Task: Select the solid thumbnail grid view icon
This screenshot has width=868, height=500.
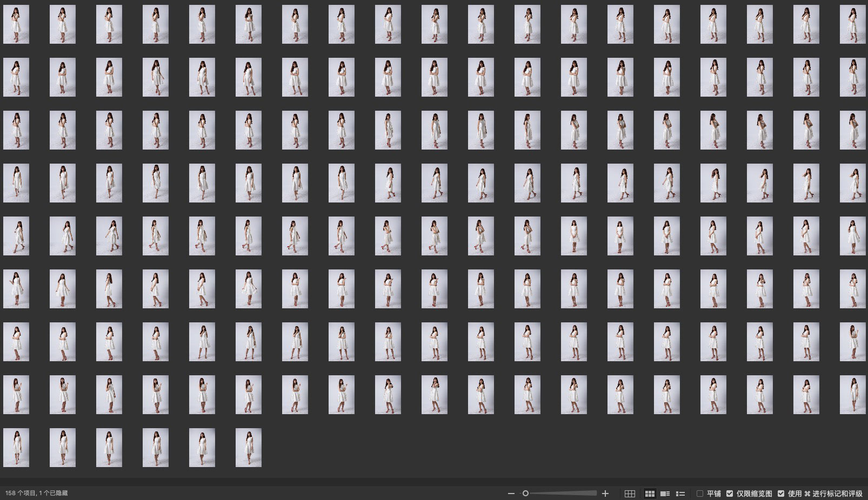Action: tap(650, 494)
